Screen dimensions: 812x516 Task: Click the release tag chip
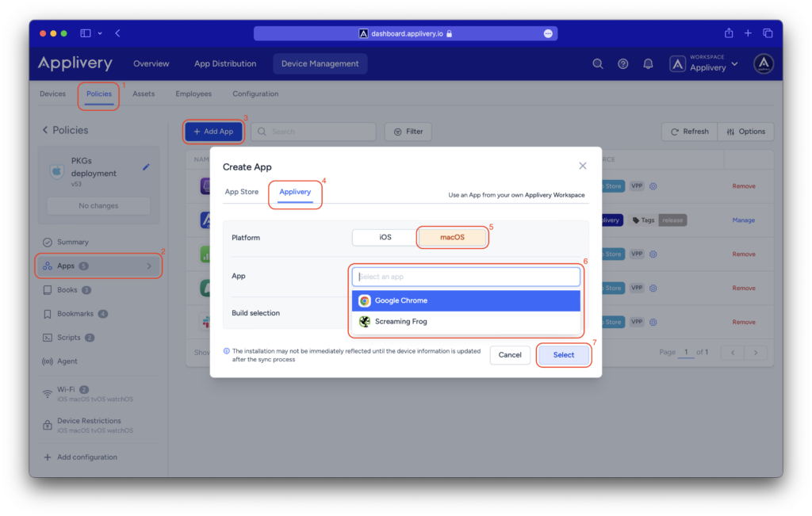tap(672, 220)
